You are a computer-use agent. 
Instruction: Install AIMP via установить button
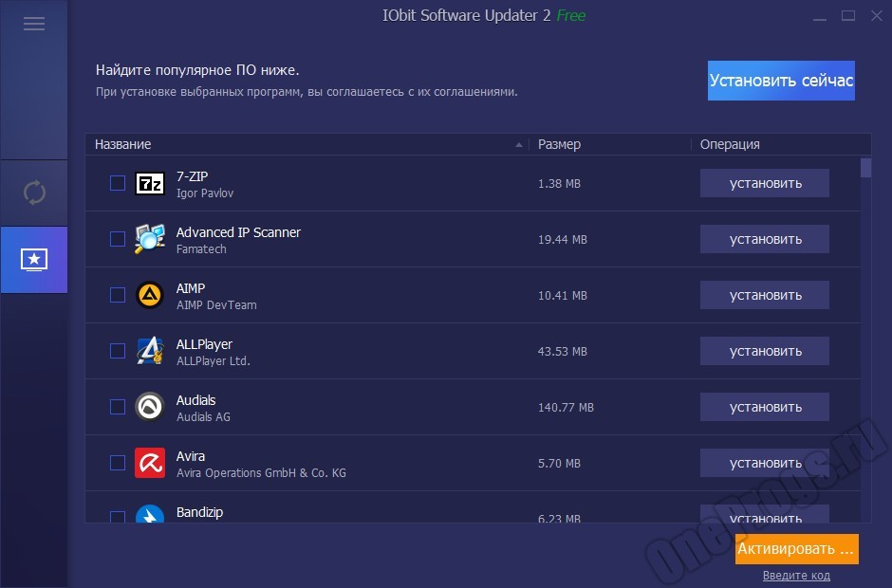pos(765,295)
